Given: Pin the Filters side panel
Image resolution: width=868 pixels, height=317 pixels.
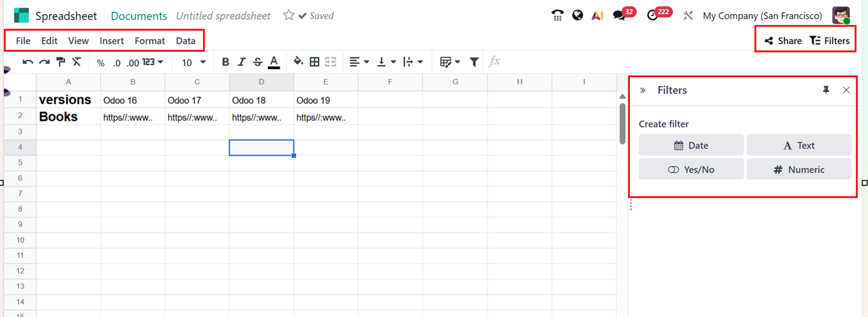Looking at the screenshot, I should click(826, 90).
